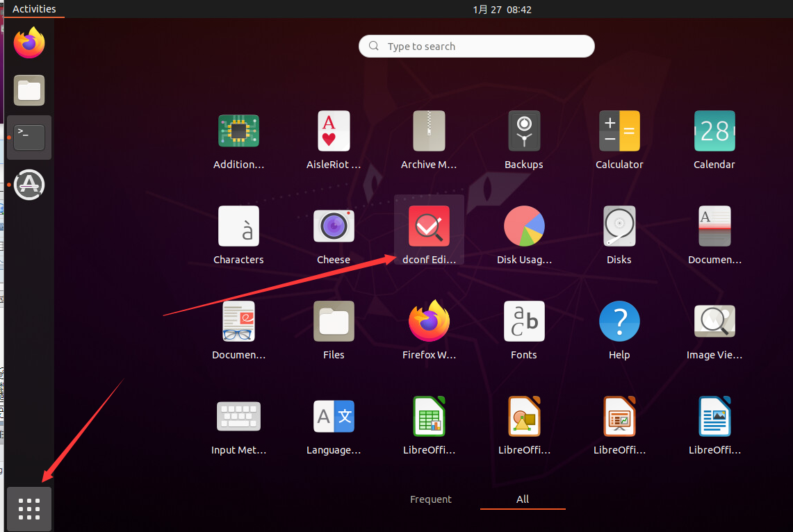
Task: Open Disk Usage Analyzer pie chart icon
Action: click(524, 226)
